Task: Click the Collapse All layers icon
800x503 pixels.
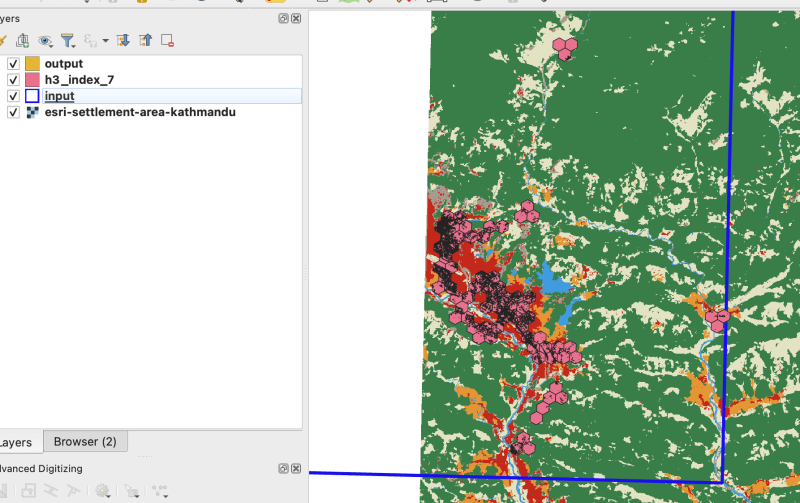Action: [146, 41]
